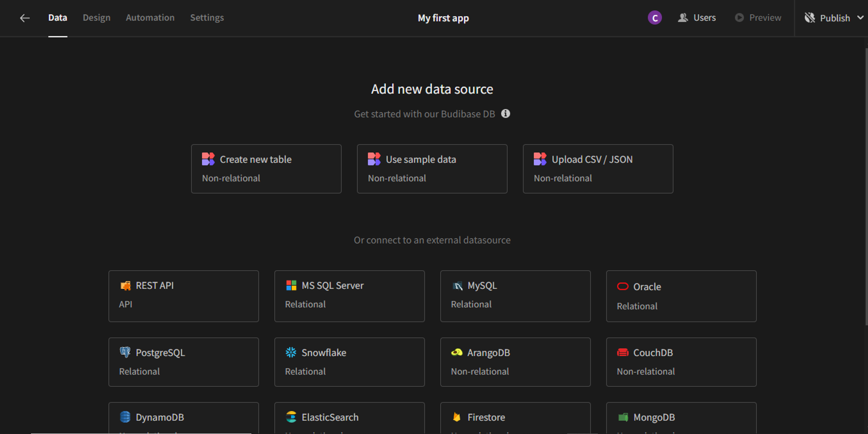868x434 pixels.
Task: Select the Oracle datasource label
Action: point(647,287)
